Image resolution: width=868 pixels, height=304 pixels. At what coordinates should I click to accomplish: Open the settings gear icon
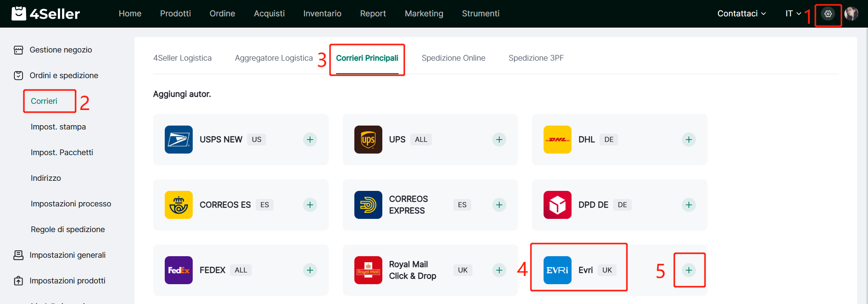(828, 14)
